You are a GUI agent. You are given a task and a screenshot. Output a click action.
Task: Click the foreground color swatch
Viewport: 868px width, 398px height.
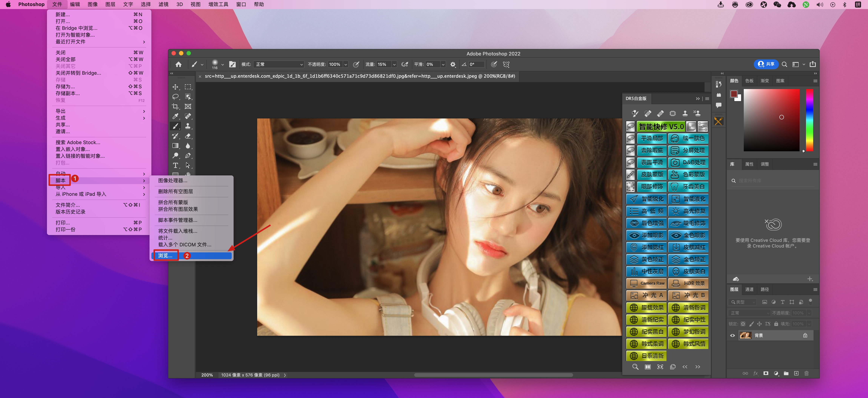(734, 94)
